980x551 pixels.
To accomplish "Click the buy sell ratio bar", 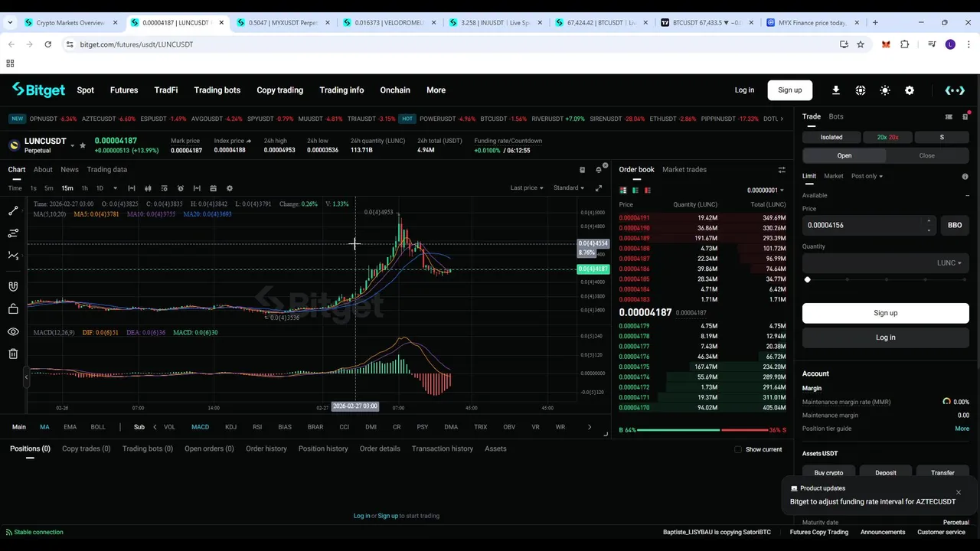I will (x=703, y=430).
